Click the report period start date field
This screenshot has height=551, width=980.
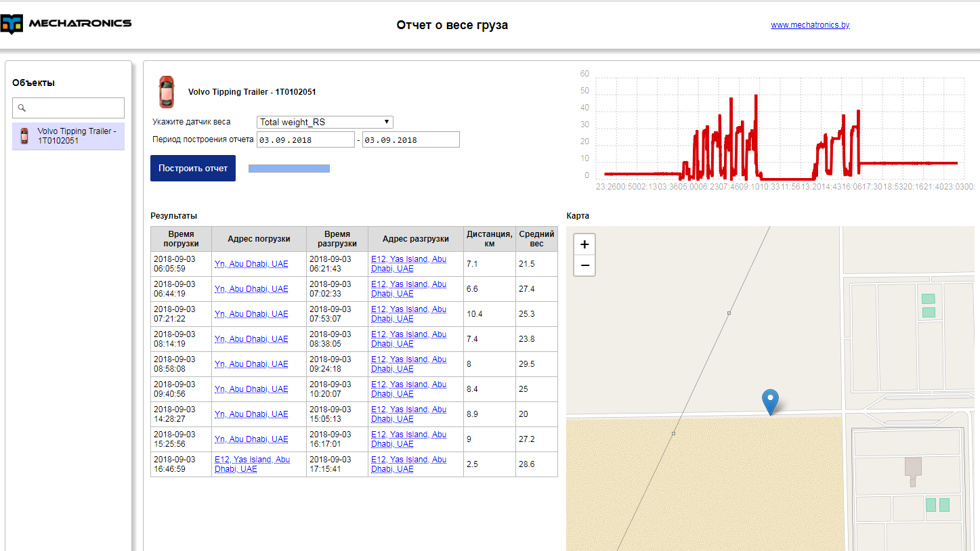(305, 140)
